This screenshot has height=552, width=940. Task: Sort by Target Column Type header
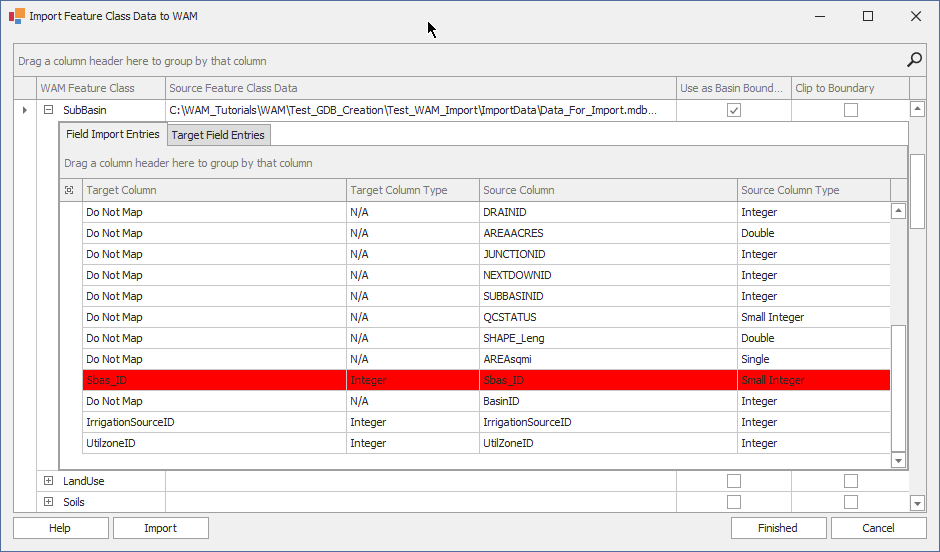413,190
